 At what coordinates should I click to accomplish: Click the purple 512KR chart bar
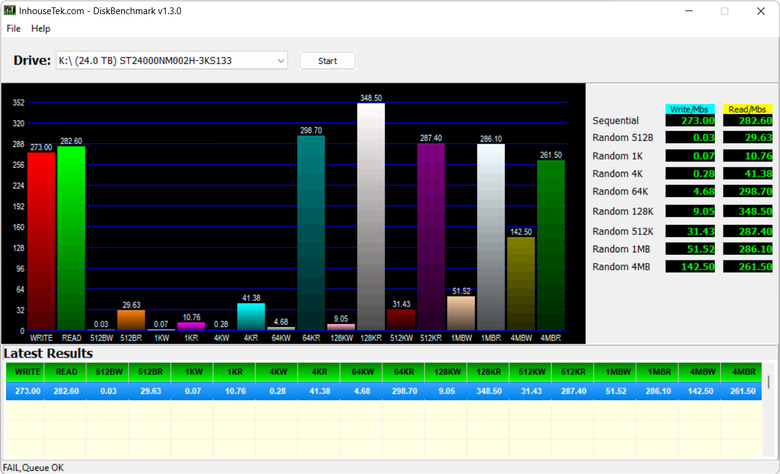431,237
